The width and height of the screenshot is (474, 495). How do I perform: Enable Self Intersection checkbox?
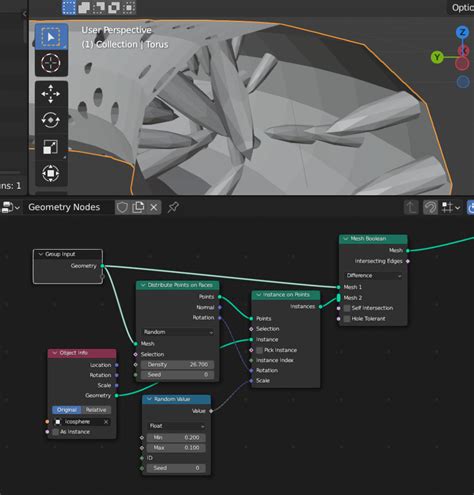(347, 308)
